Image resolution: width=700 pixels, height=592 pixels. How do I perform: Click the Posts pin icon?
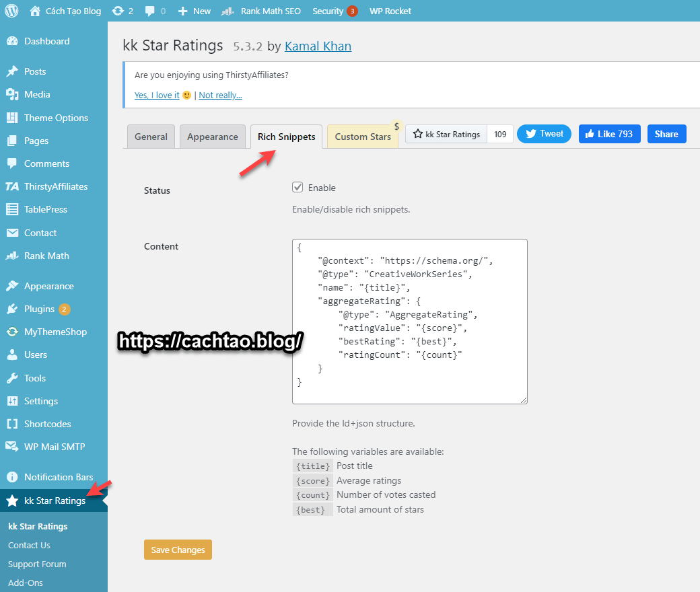pyautogui.click(x=12, y=71)
